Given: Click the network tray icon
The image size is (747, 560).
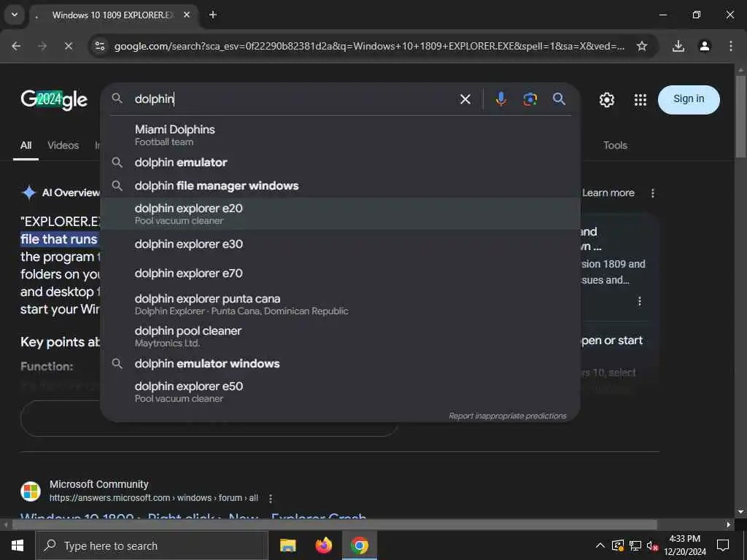Looking at the screenshot, I should 635,545.
